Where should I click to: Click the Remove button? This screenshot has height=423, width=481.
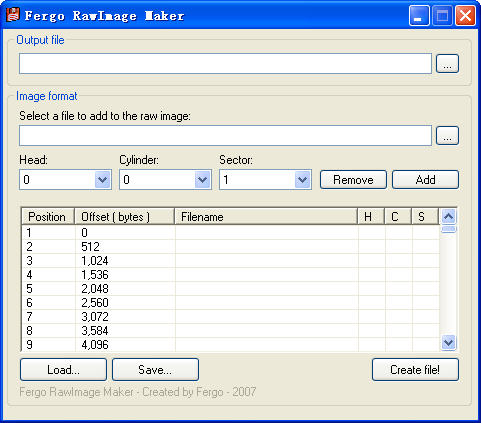[x=353, y=180]
